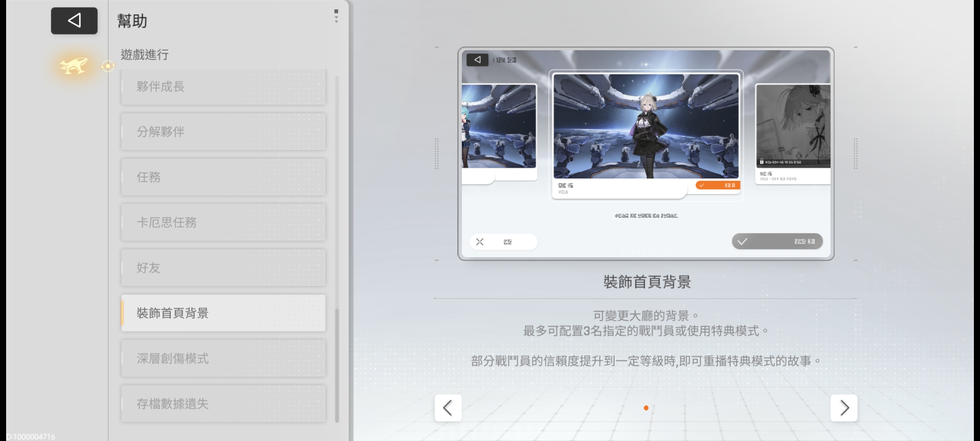Select the glowing frog category icon

point(74,65)
